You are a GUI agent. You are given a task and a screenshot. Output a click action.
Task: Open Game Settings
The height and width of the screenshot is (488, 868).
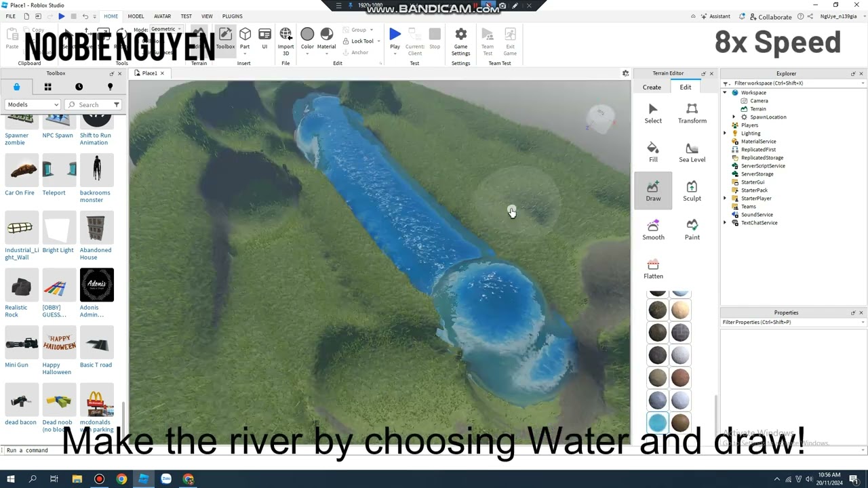click(460, 41)
